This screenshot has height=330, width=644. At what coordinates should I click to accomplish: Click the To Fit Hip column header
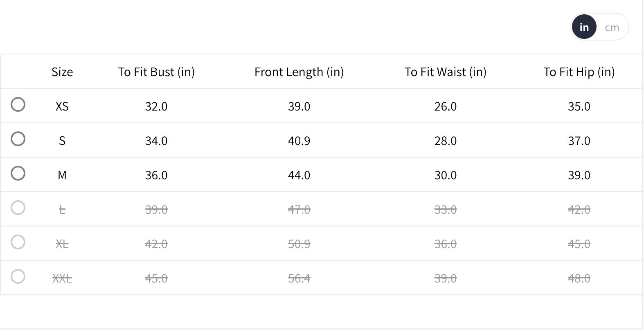[x=579, y=72]
